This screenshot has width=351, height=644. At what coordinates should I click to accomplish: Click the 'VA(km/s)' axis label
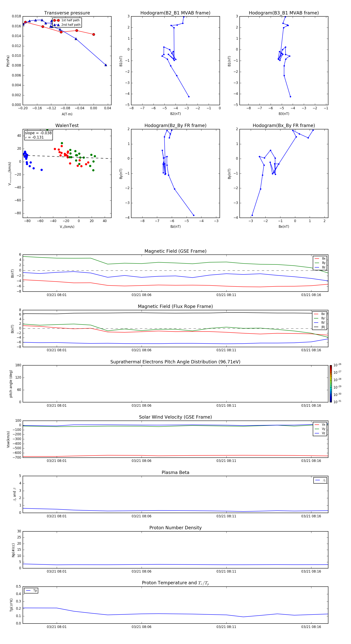[x=67, y=227]
